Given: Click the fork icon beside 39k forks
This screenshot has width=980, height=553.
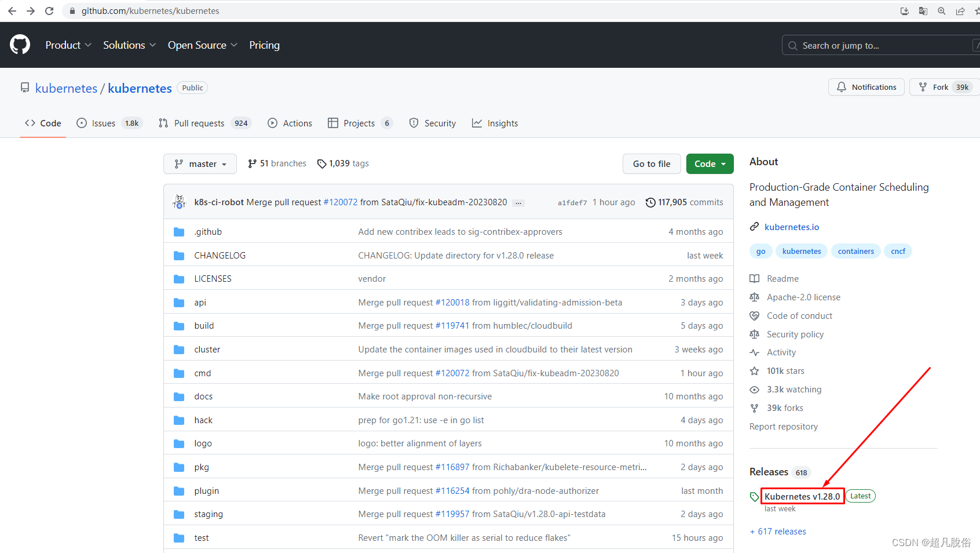Looking at the screenshot, I should [x=754, y=408].
